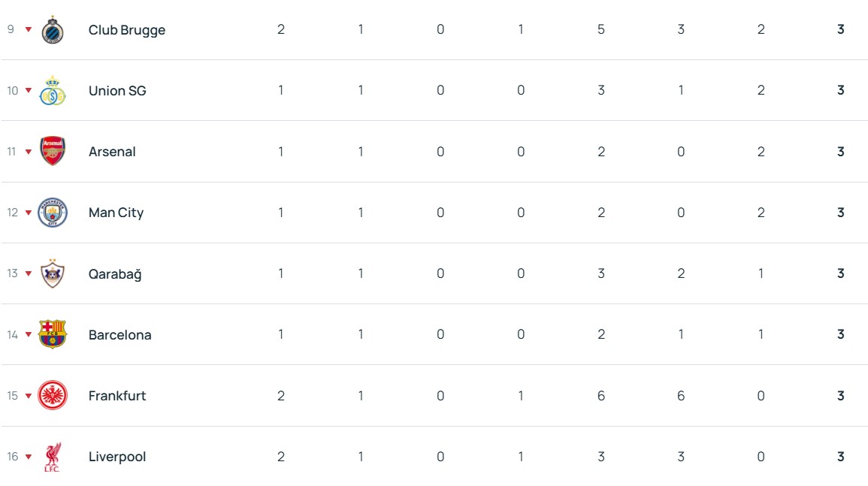Click Liverpool's points total of 3

(x=841, y=457)
